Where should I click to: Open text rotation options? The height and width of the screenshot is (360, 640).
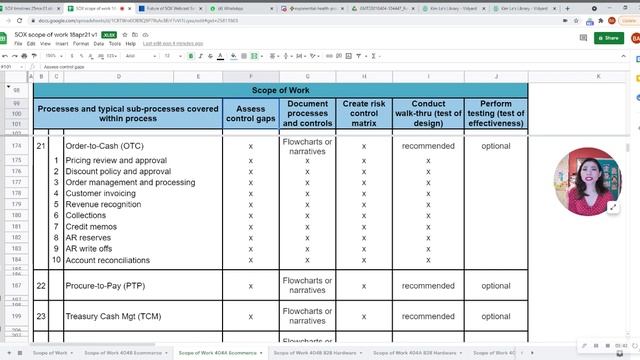pos(314,56)
